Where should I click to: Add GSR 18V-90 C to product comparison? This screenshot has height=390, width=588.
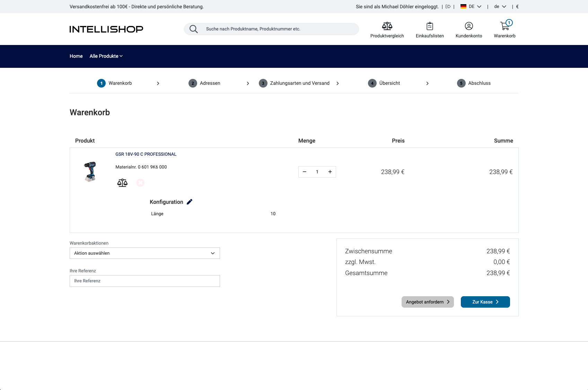point(122,183)
